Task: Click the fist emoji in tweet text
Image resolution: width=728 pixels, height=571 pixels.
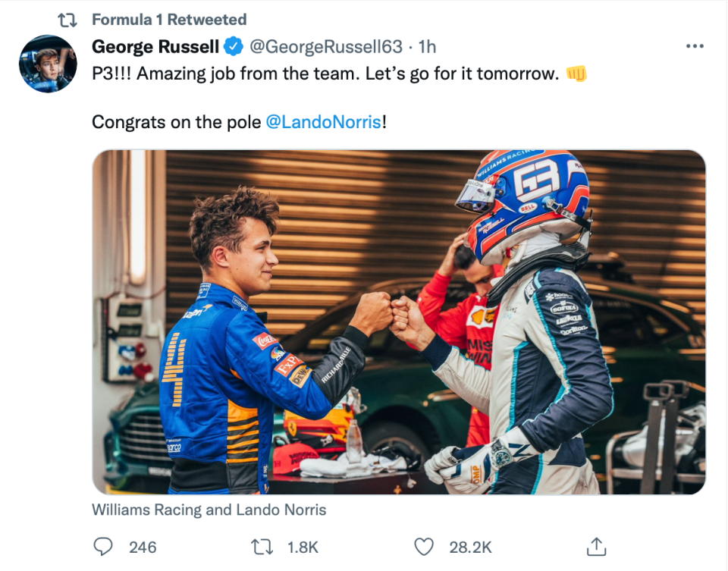Action: coord(576,74)
